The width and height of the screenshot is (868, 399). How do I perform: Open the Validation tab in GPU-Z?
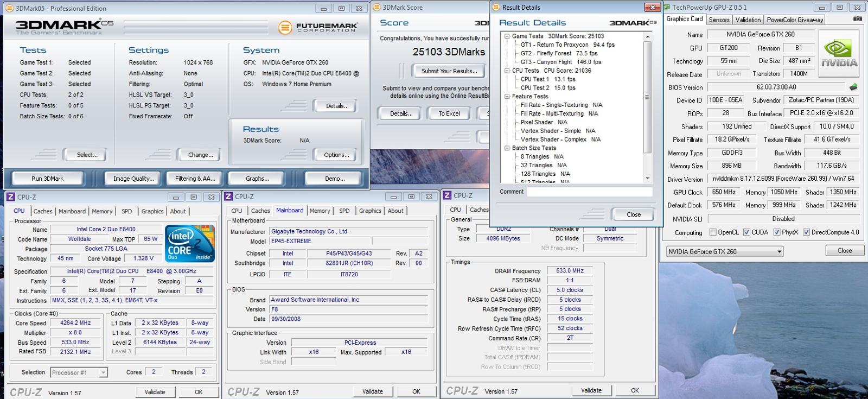click(x=748, y=20)
